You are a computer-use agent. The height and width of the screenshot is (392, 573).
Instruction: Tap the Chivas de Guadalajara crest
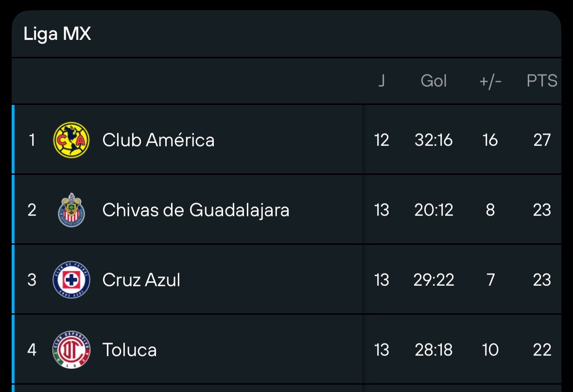[71, 210]
